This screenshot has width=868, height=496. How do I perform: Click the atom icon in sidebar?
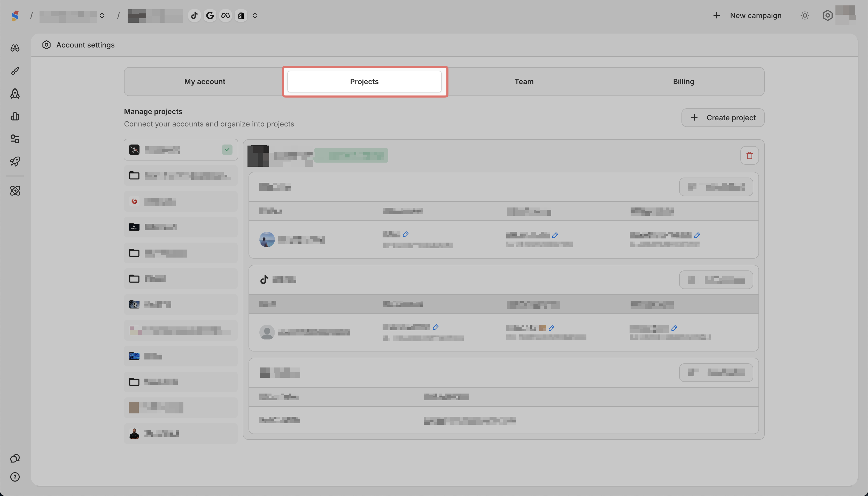click(15, 191)
